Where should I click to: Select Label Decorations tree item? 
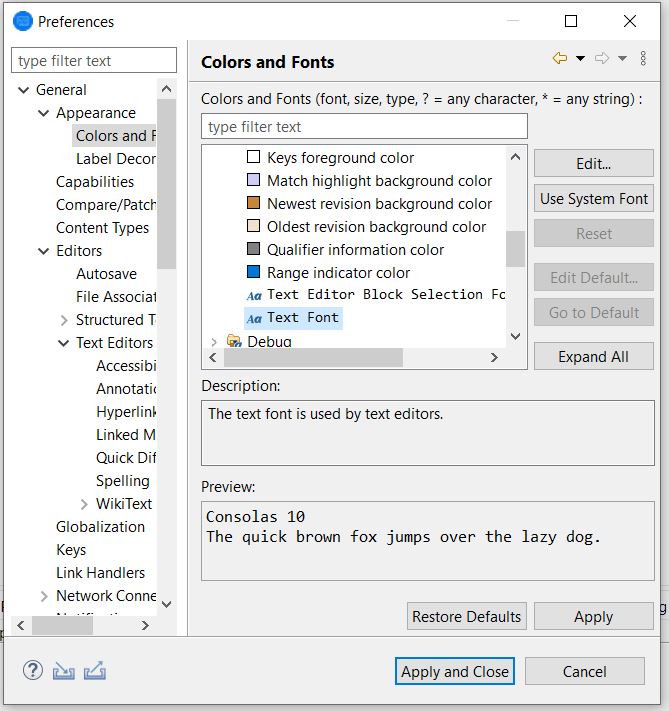[x=116, y=159]
